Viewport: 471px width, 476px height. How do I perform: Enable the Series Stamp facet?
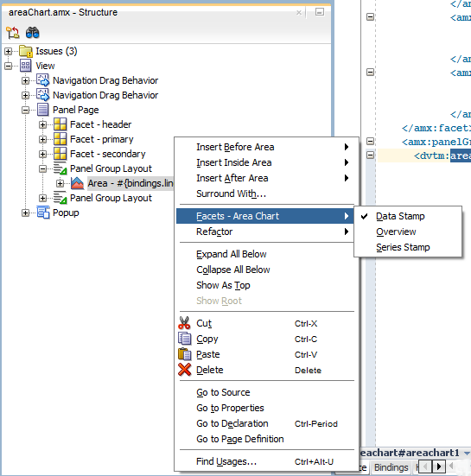tap(408, 247)
